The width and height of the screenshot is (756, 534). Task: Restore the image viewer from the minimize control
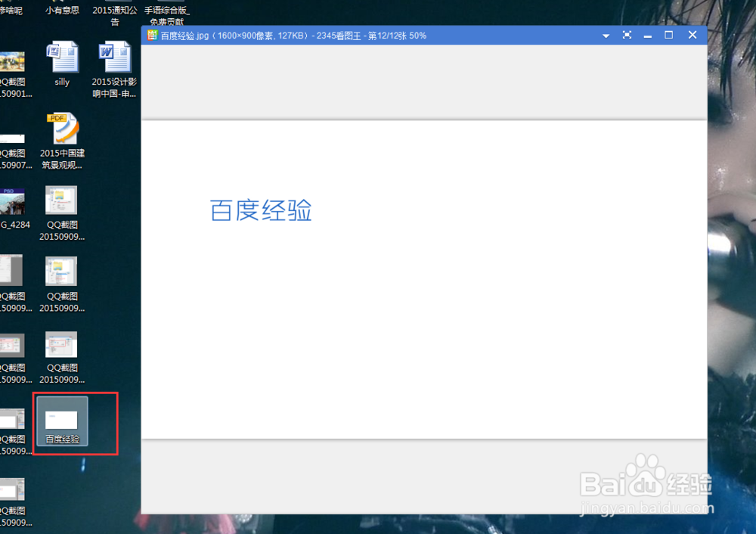coord(647,34)
